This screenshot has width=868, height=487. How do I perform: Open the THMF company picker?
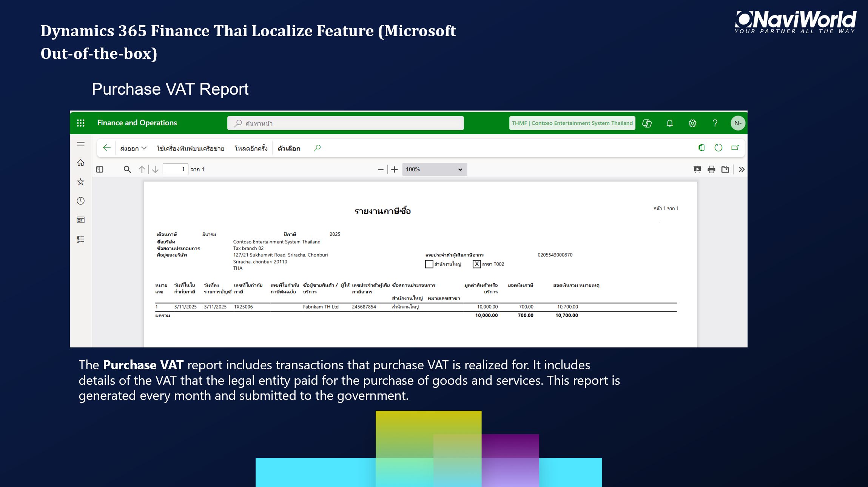[x=572, y=123]
